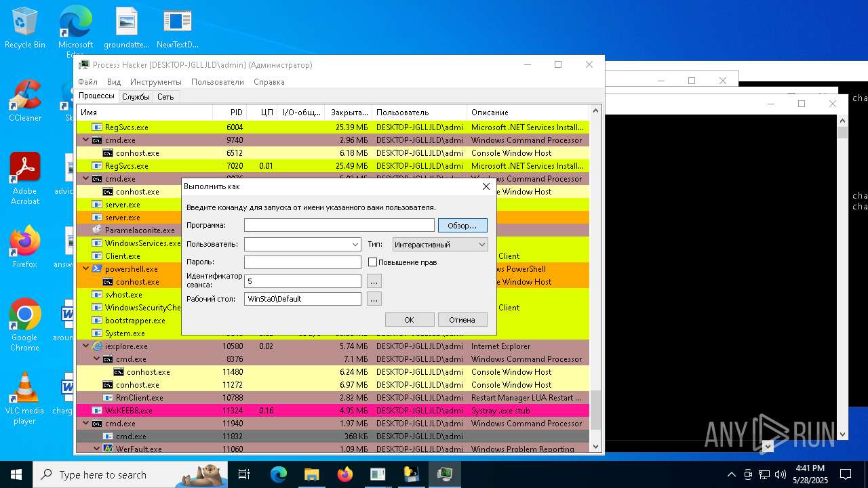Open the Пользователь combo box dropdown

click(355, 244)
